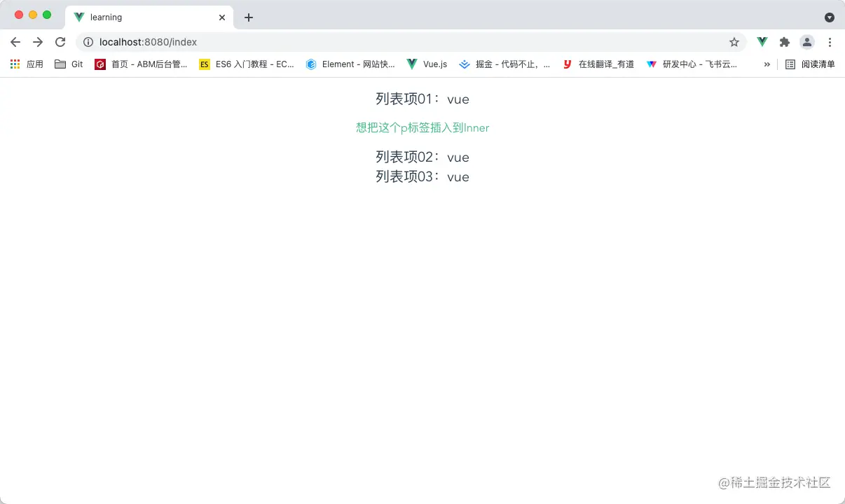Click the text 列表项02: vue

pos(422,157)
